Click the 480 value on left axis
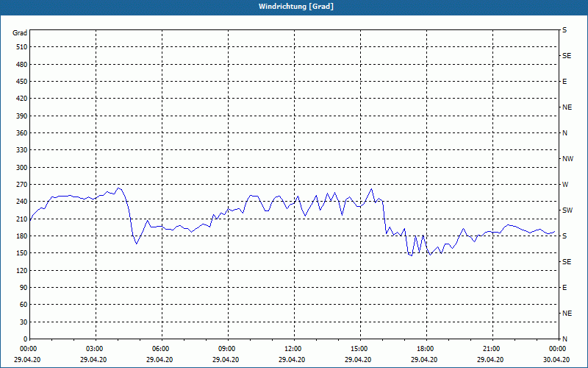588x368 pixels. pos(22,64)
